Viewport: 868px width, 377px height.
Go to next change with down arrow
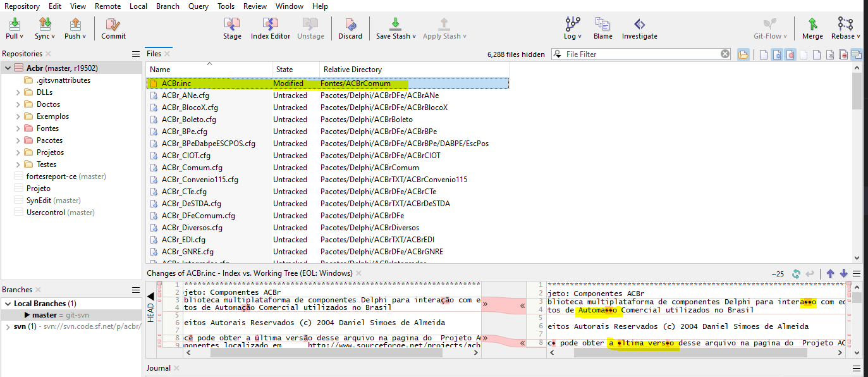click(x=843, y=273)
